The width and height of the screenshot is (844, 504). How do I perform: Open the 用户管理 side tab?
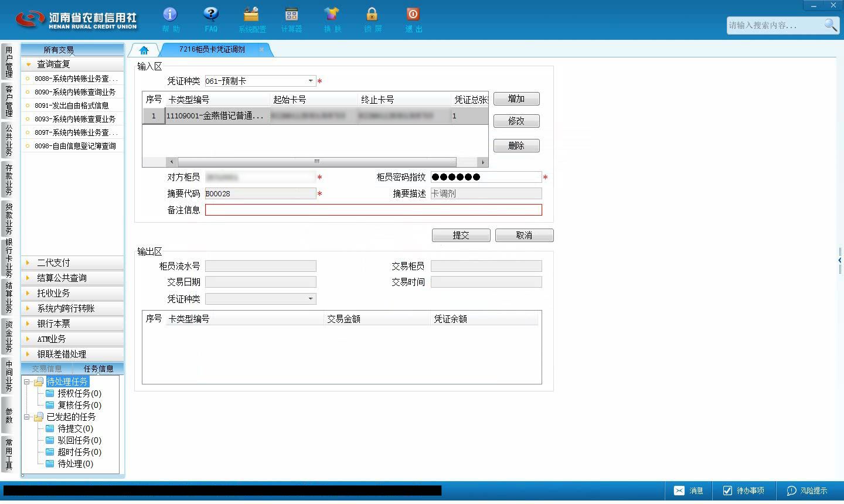coord(9,62)
